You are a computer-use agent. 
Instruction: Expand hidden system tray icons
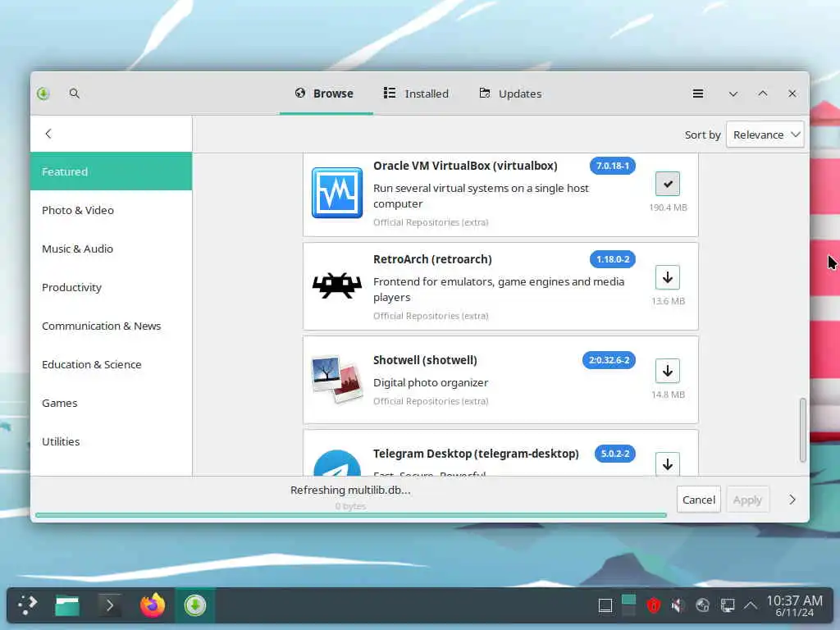coord(751,605)
